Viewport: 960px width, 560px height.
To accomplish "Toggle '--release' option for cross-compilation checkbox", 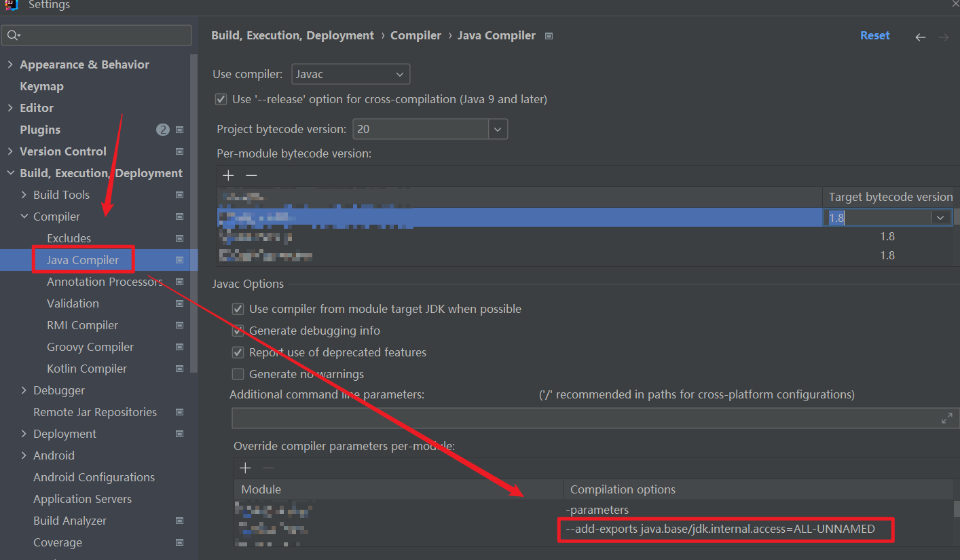I will [x=221, y=99].
